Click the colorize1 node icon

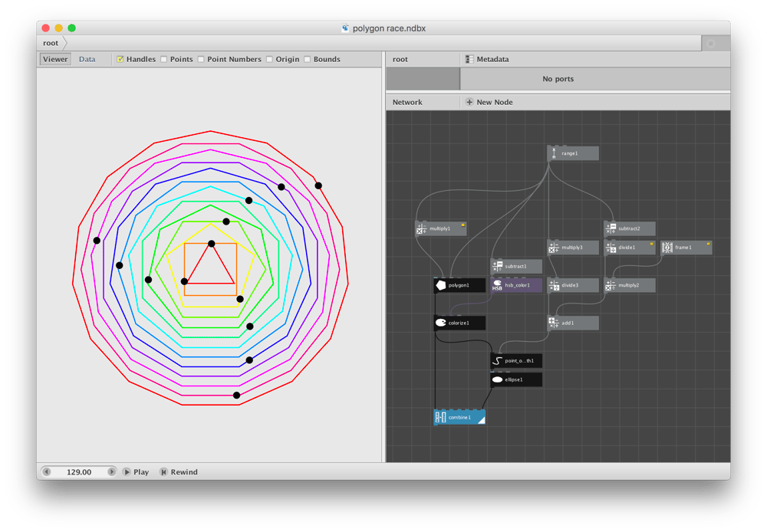point(441,323)
